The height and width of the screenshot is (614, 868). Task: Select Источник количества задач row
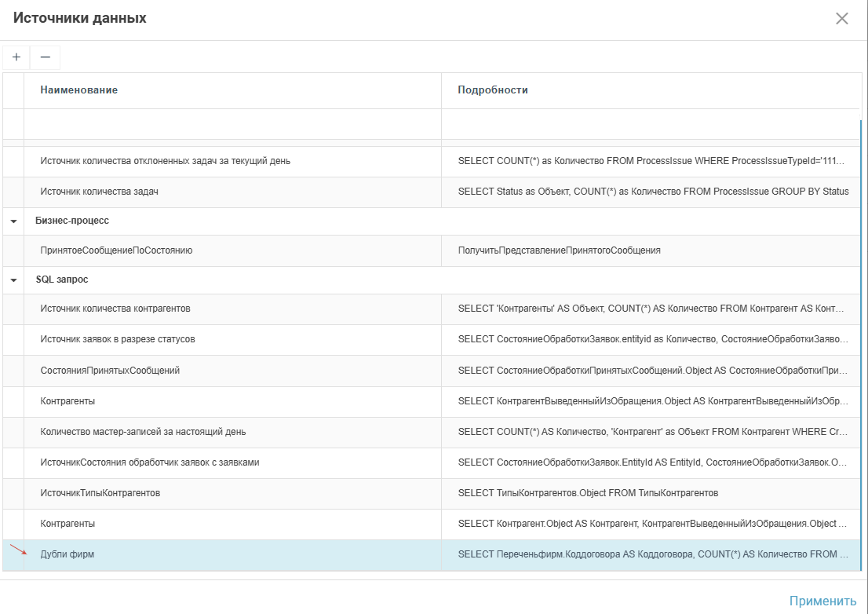pos(235,190)
